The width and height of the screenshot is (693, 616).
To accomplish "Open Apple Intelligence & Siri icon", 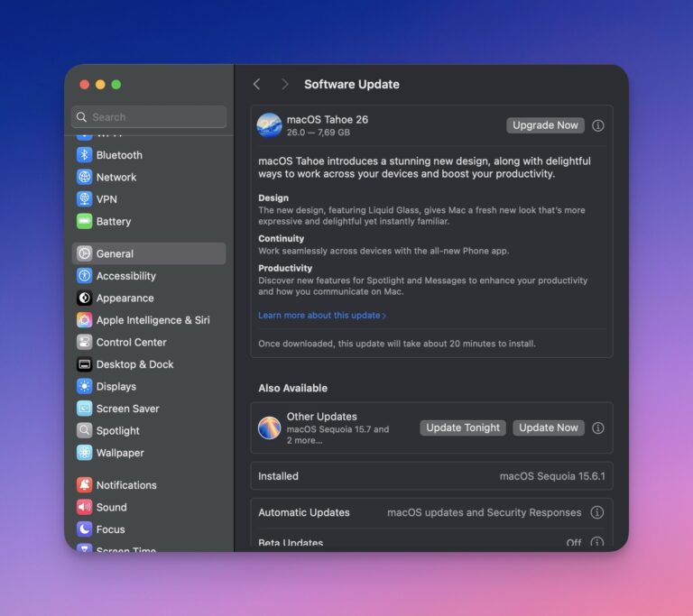I will pos(84,320).
